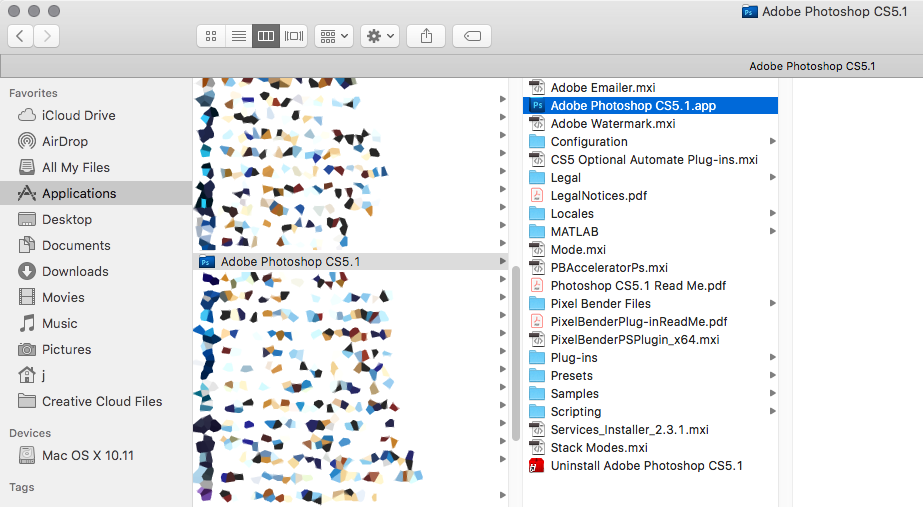Click the AirDrop radar icon
This screenshot has height=507, width=923.
tap(26, 141)
